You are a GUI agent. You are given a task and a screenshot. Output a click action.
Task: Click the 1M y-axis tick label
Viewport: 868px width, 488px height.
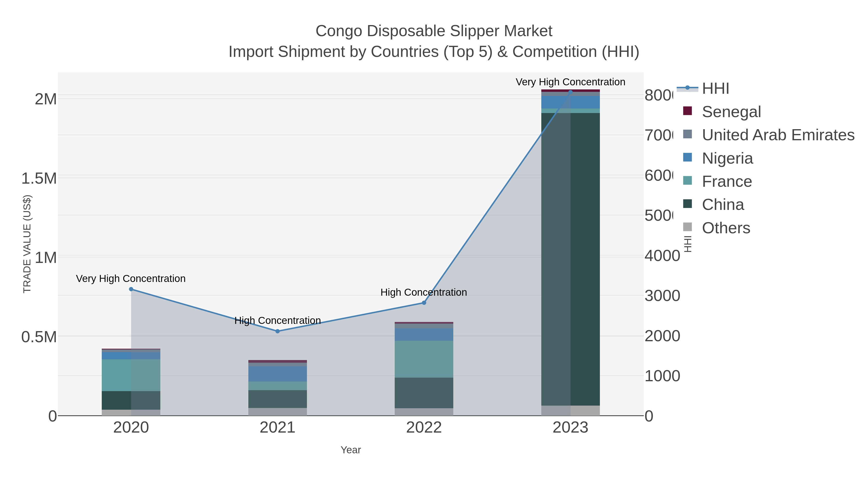coord(46,257)
